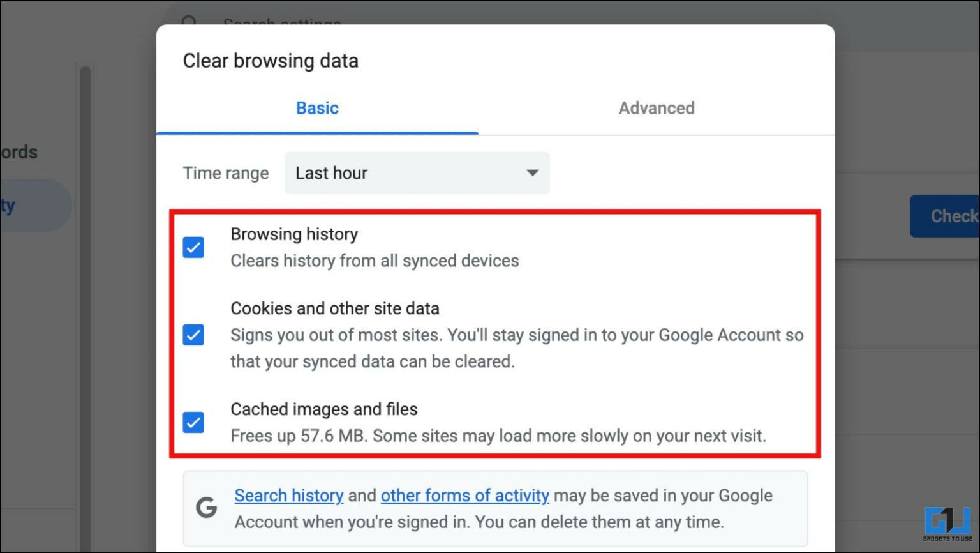Uncheck Cached images and files checkbox
The width and height of the screenshot is (980, 553).
pyautogui.click(x=193, y=422)
